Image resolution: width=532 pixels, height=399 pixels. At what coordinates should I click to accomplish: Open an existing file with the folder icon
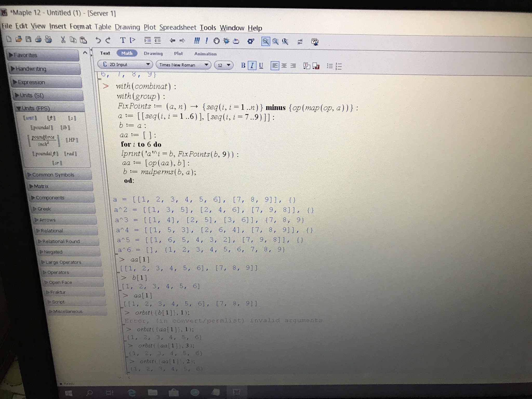pos(19,39)
